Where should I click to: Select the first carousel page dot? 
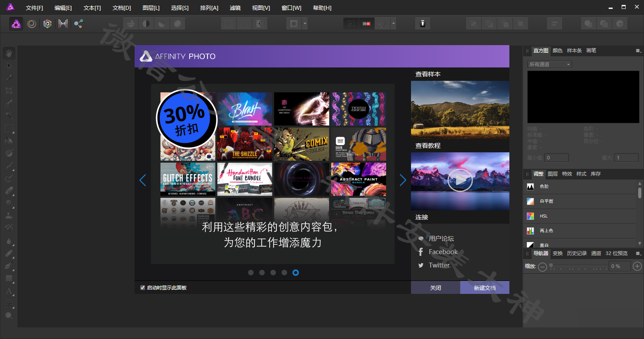(x=251, y=272)
